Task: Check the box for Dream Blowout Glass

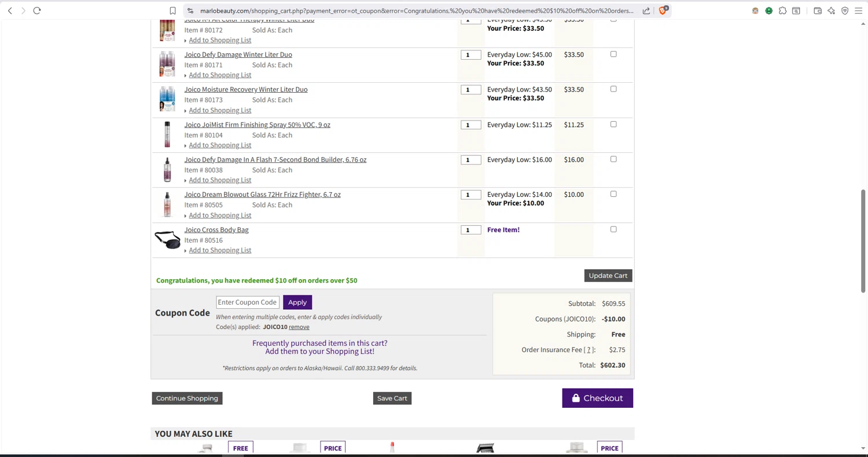Action: pos(613,193)
